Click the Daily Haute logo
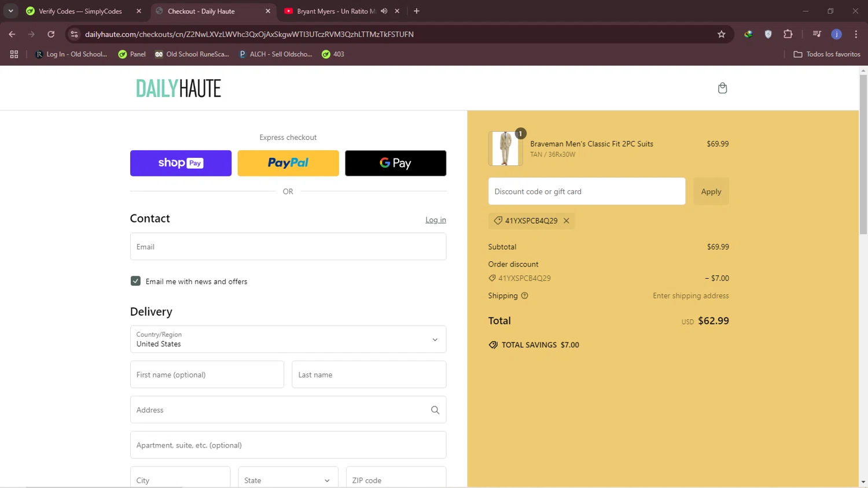This screenshot has width=868, height=488. (179, 88)
